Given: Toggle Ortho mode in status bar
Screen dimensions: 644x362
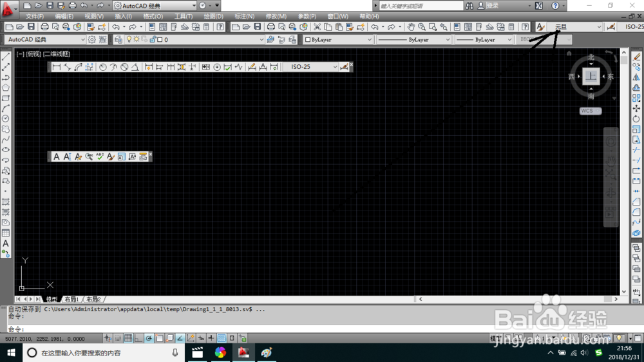Looking at the screenshot, I should point(138,338).
